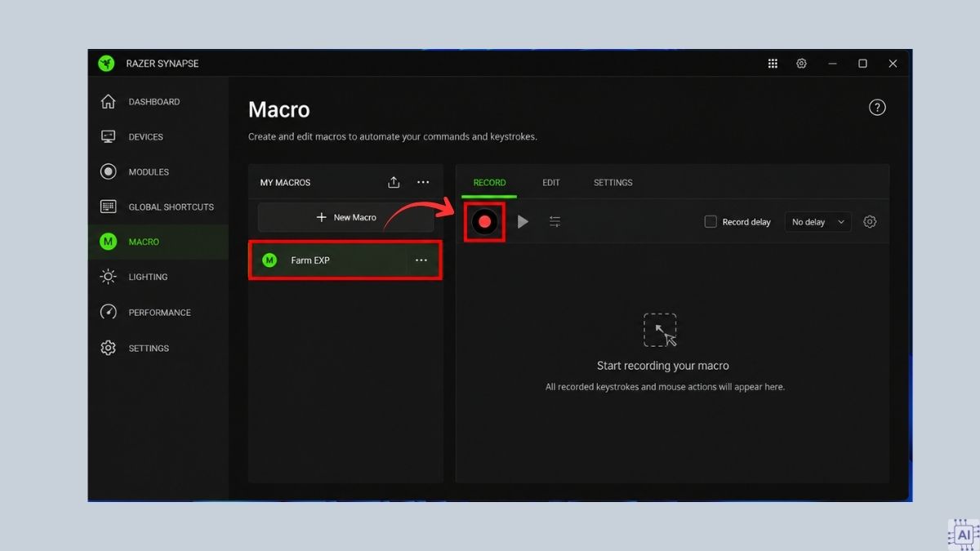
Task: Close the Razer Synapse window
Action: 893,64
